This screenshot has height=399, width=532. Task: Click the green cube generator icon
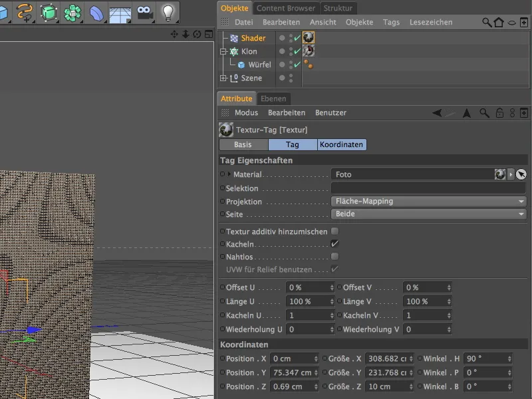(49, 13)
